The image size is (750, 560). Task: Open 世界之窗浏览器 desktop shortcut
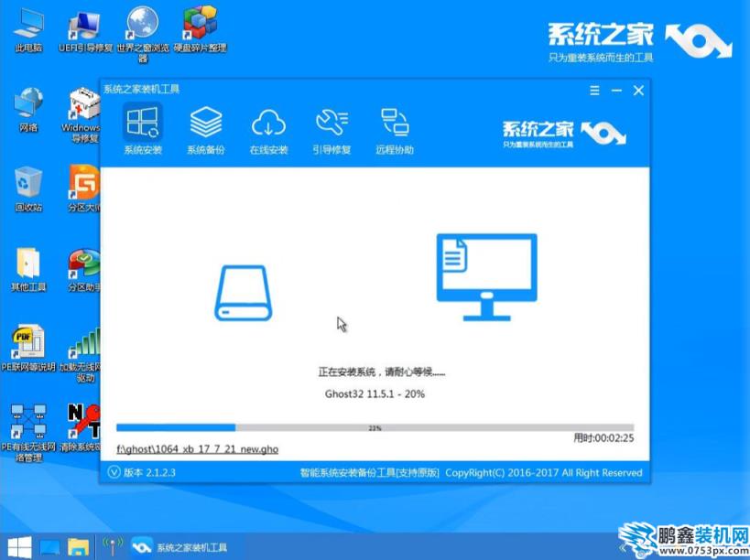point(143,35)
